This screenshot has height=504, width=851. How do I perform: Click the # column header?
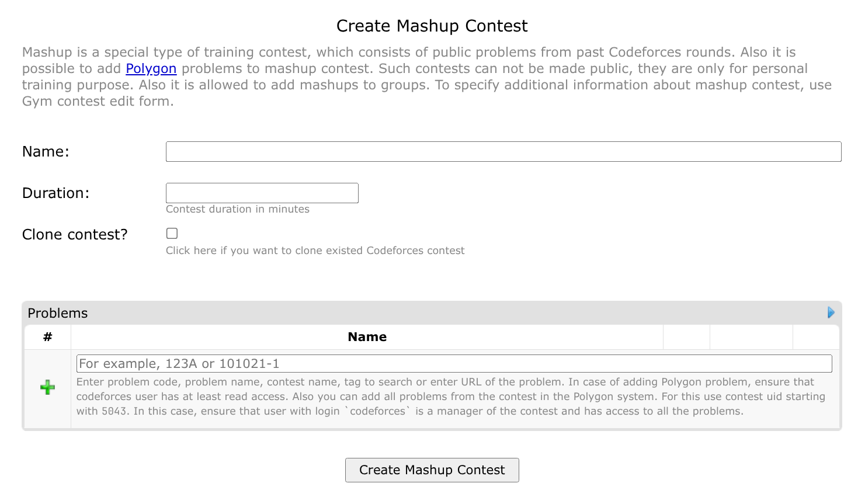[x=48, y=337]
